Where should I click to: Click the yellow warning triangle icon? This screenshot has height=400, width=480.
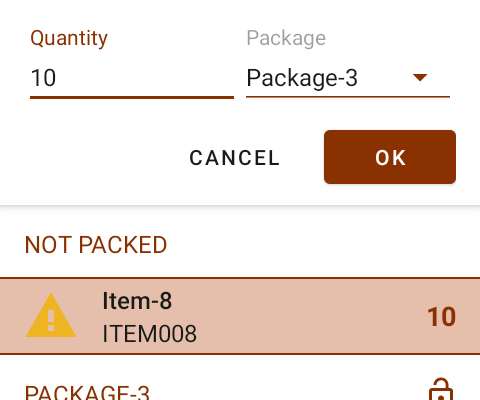click(x=51, y=315)
